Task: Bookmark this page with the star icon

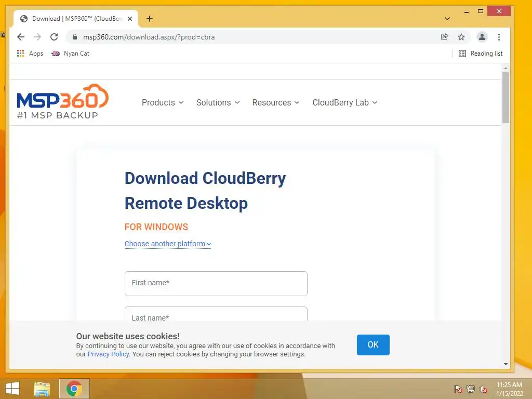Action: point(461,37)
